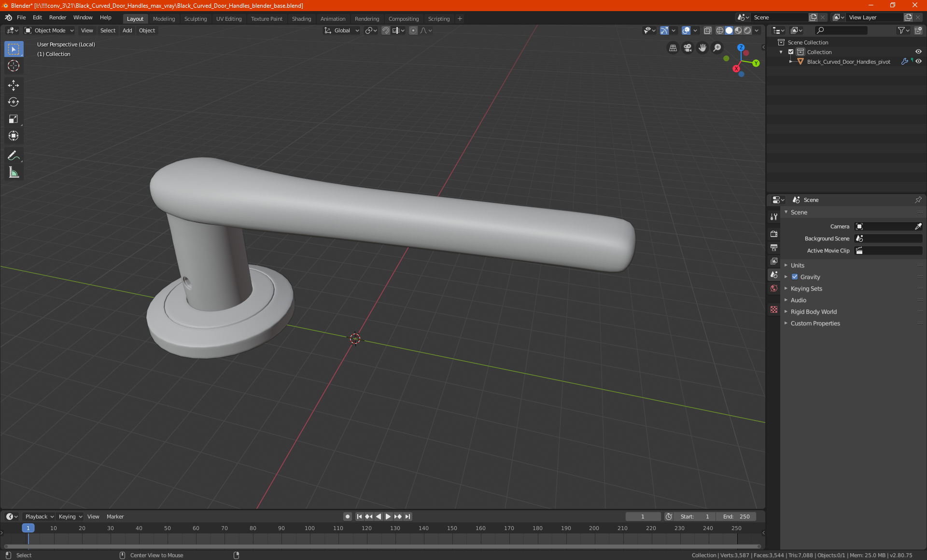Select the Rotate tool
927x560 pixels.
point(14,102)
